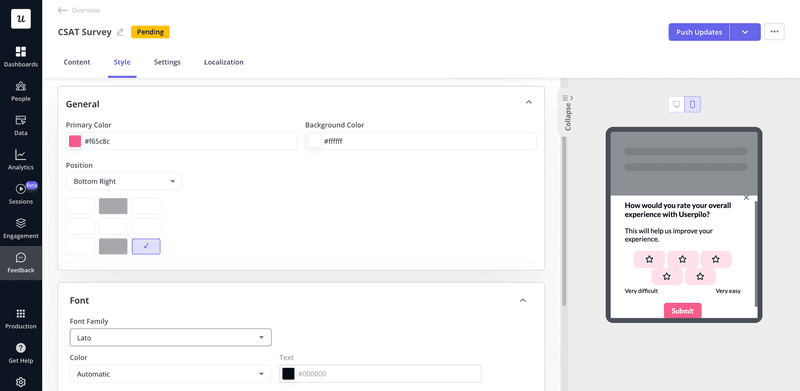Viewport: 800px width, 391px height.
Task: Open the Production environment switcher
Action: [x=21, y=319]
